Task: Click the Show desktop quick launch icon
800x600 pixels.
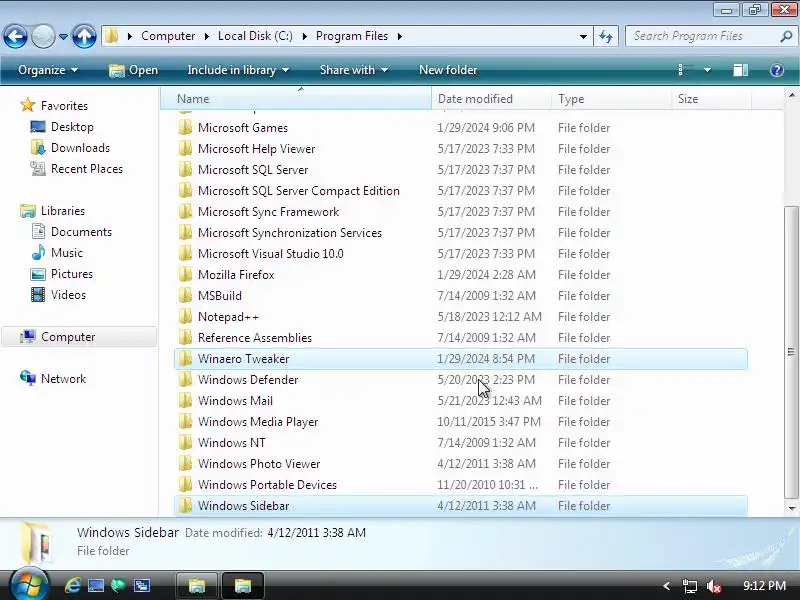Action: click(95, 585)
